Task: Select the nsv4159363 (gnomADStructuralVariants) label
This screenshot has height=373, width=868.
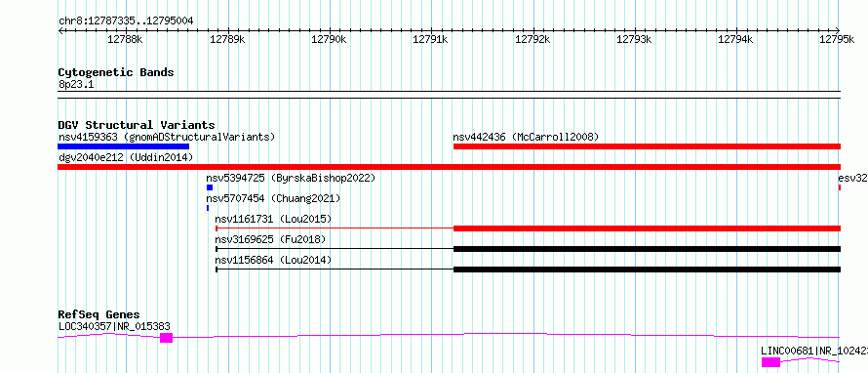Action: click(x=167, y=137)
